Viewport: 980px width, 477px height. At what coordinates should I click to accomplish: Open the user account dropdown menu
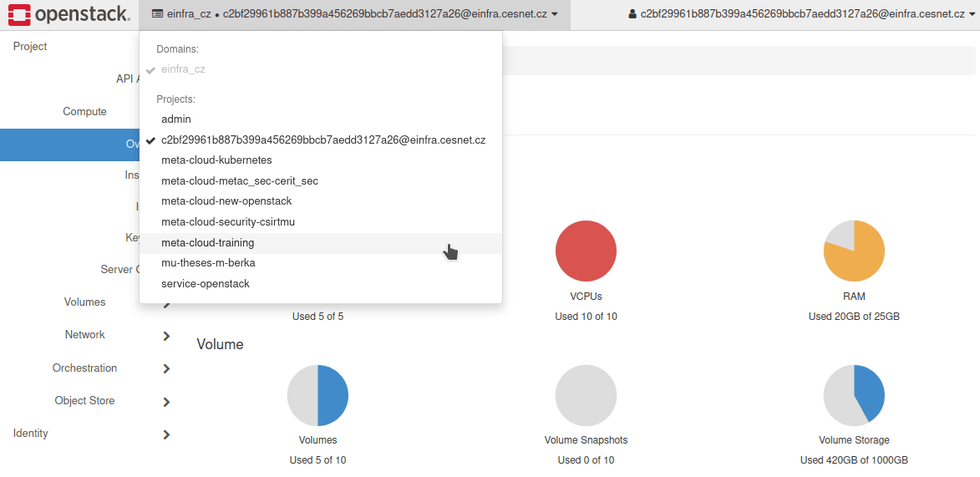click(802, 14)
